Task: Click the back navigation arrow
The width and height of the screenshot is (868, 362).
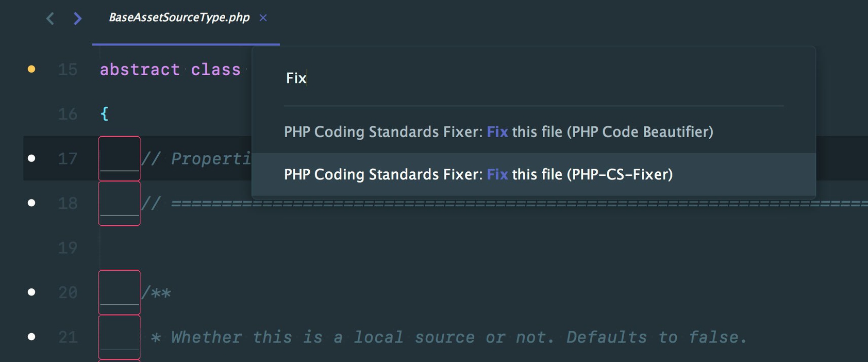Action: coord(49,18)
